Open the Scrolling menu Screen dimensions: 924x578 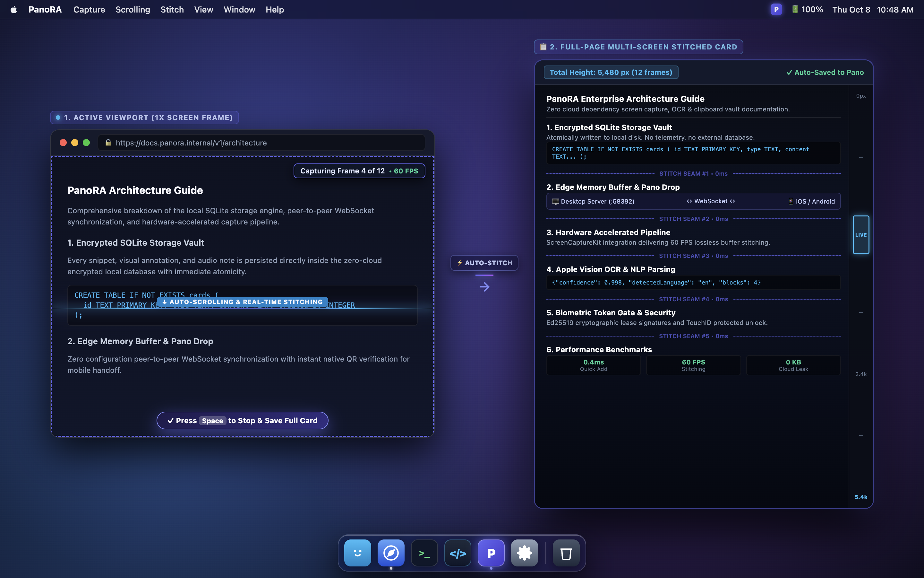point(133,10)
